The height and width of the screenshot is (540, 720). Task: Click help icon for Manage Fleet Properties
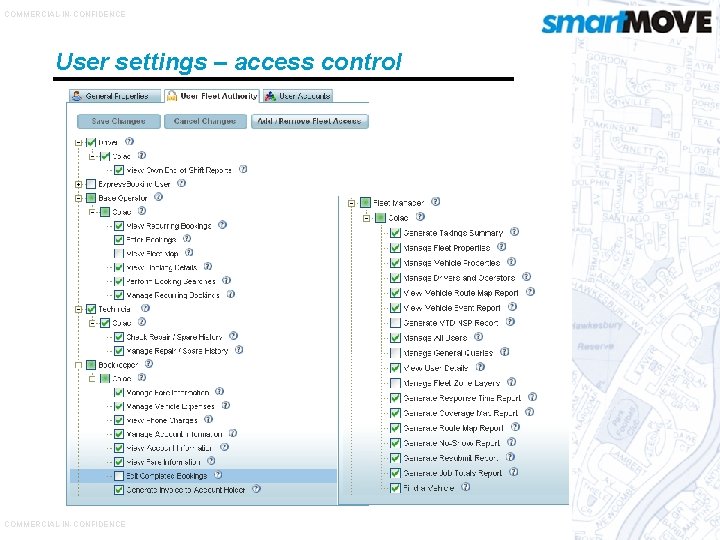pyautogui.click(x=501, y=247)
